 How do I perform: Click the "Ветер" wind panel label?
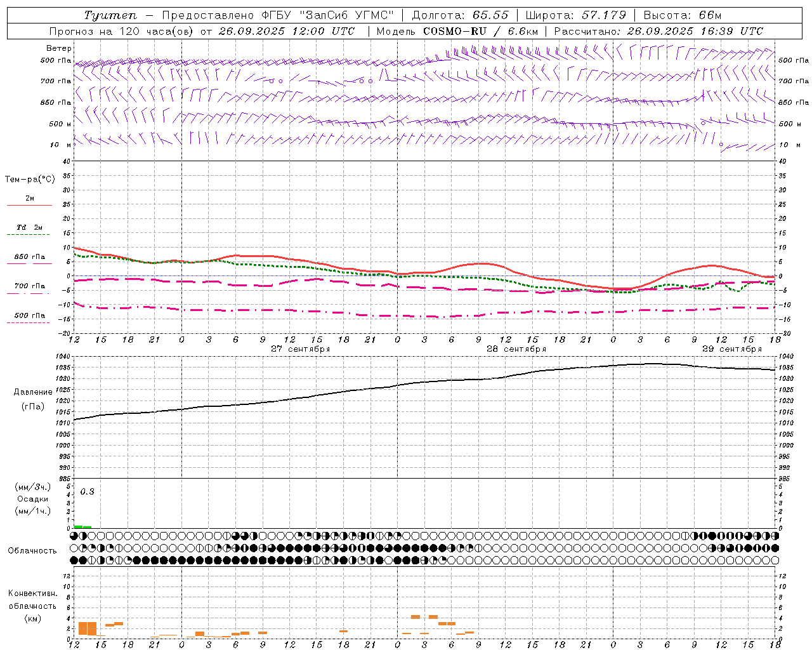(59, 48)
